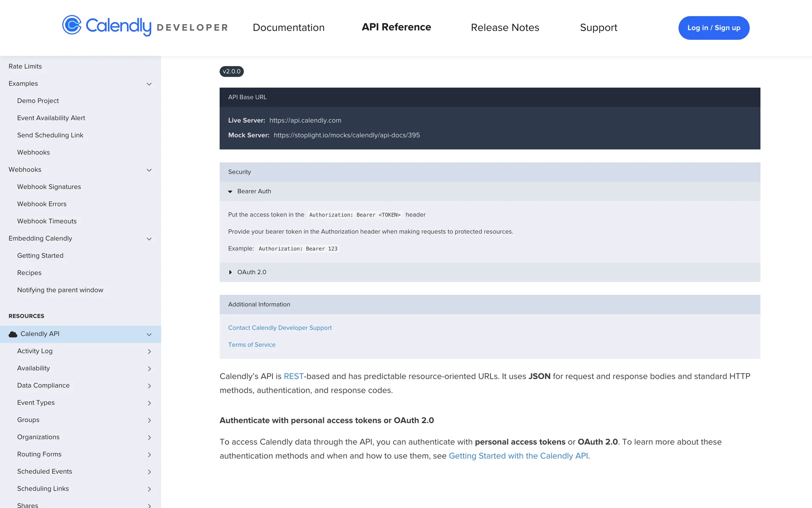The height and width of the screenshot is (508, 812).
Task: Collapse the Calendly API resource tree
Action: (149, 335)
